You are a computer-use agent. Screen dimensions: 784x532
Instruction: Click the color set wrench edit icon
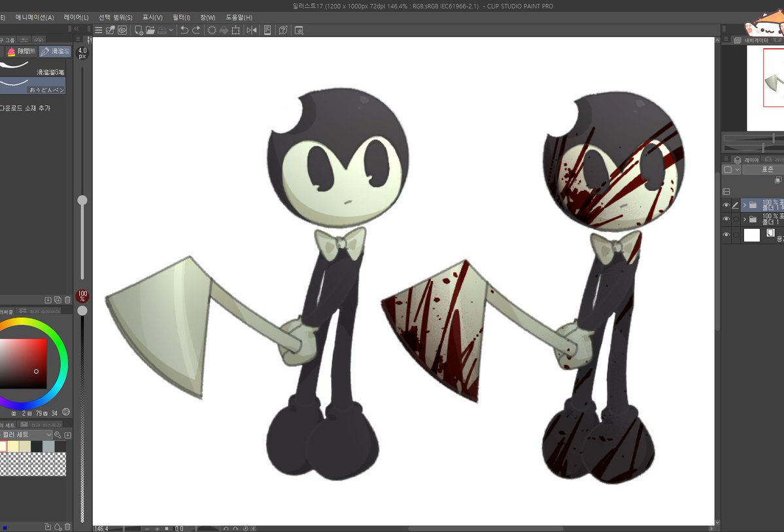click(58, 435)
